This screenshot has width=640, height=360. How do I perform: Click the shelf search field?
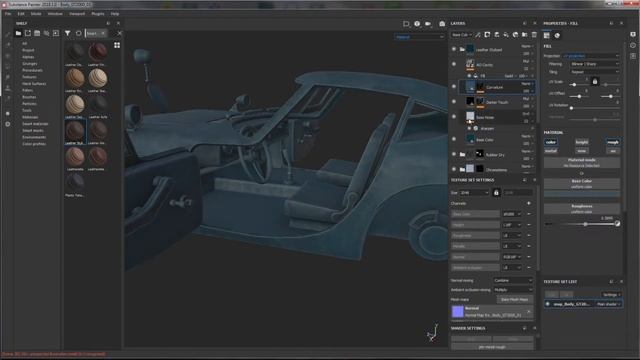97,33
